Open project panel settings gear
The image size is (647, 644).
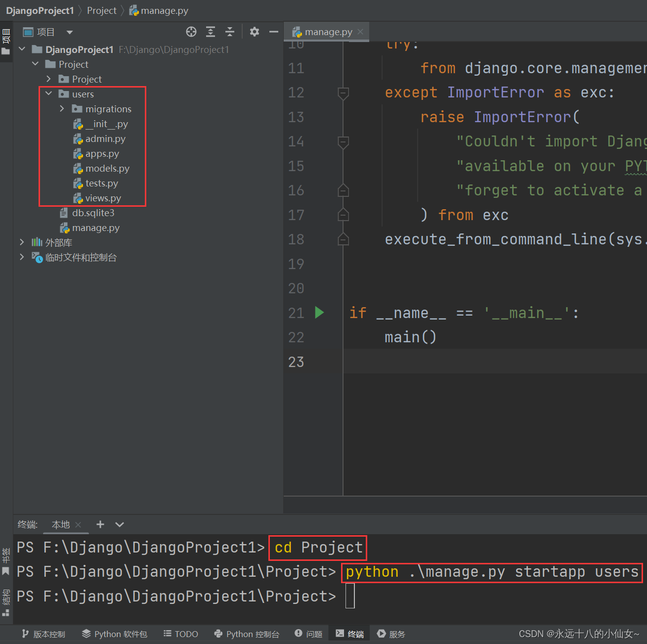[x=255, y=32]
